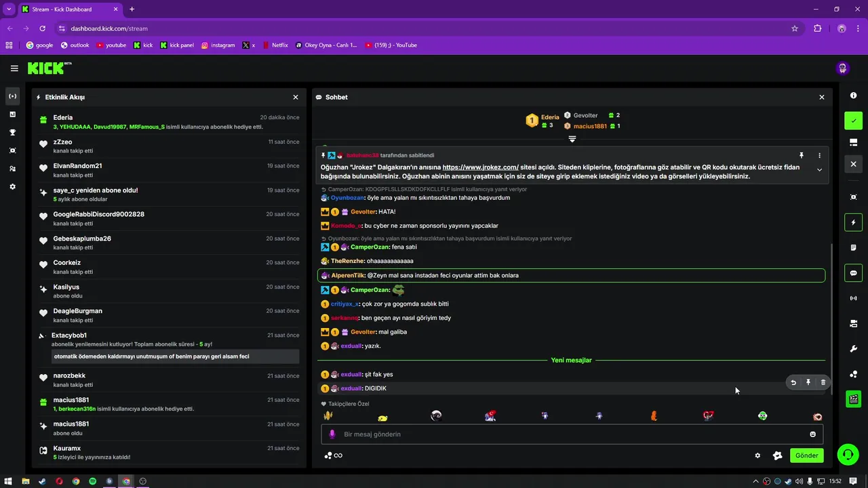This screenshot has width=868, height=488.
Task: Open the chat settings gear icon
Action: [757, 455]
